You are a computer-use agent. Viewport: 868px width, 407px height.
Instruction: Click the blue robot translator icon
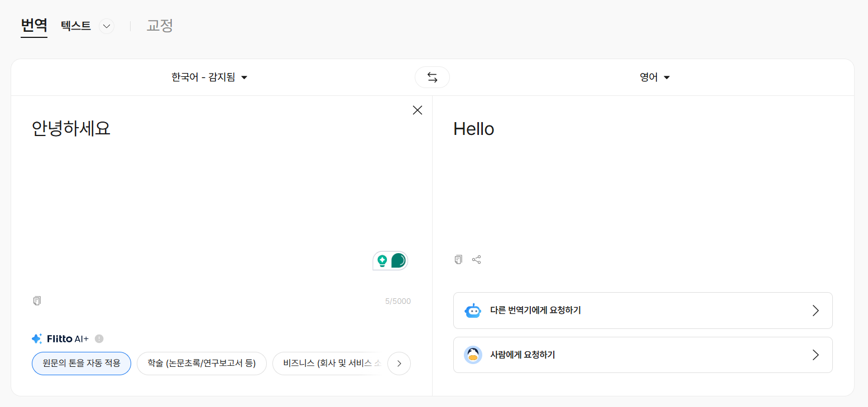click(473, 311)
